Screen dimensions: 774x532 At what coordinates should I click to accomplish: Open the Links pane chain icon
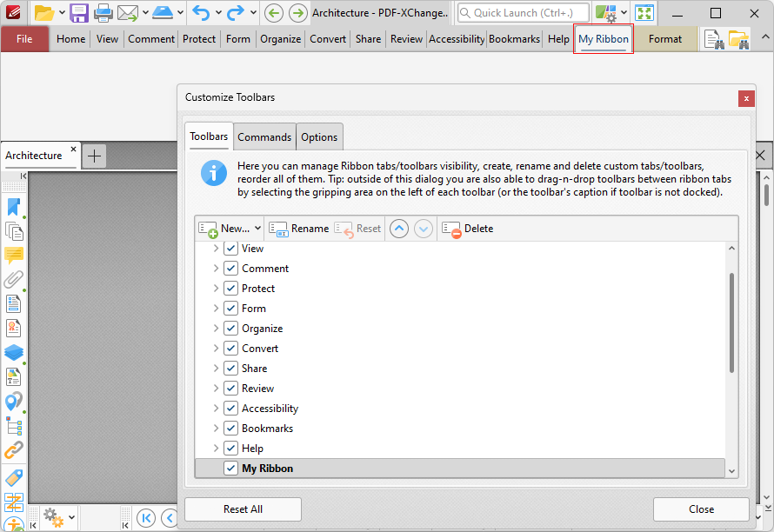click(x=14, y=450)
